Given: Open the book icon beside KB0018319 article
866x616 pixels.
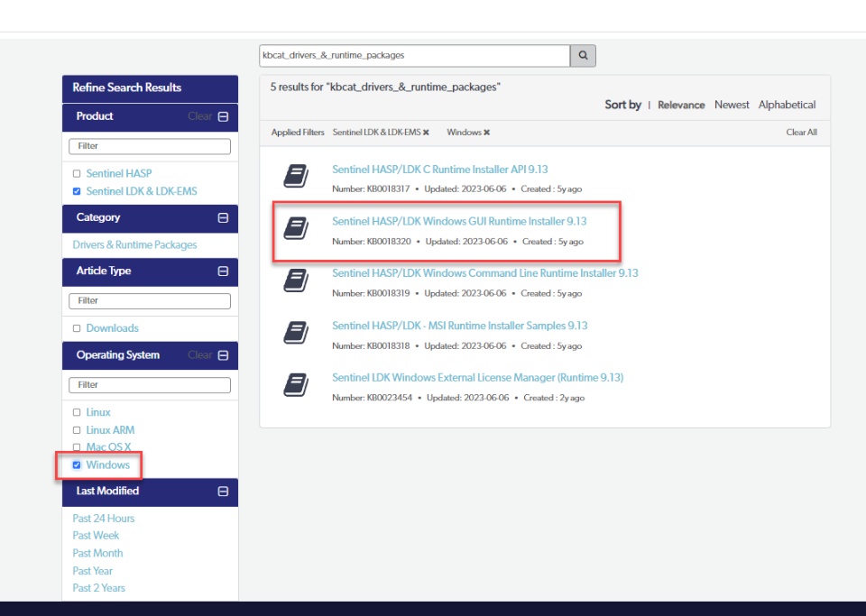Looking at the screenshot, I should click(296, 280).
